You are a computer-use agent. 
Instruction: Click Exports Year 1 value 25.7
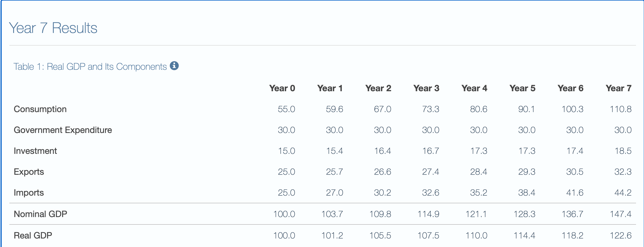[335, 172]
